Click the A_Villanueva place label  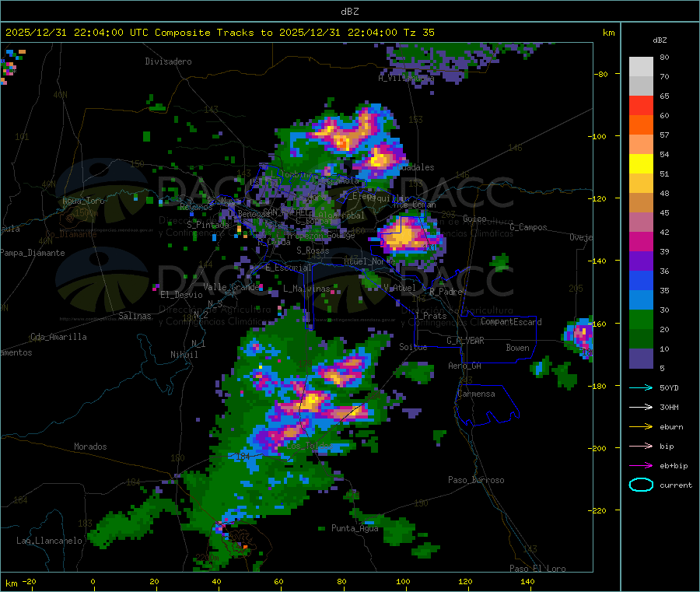(x=406, y=78)
